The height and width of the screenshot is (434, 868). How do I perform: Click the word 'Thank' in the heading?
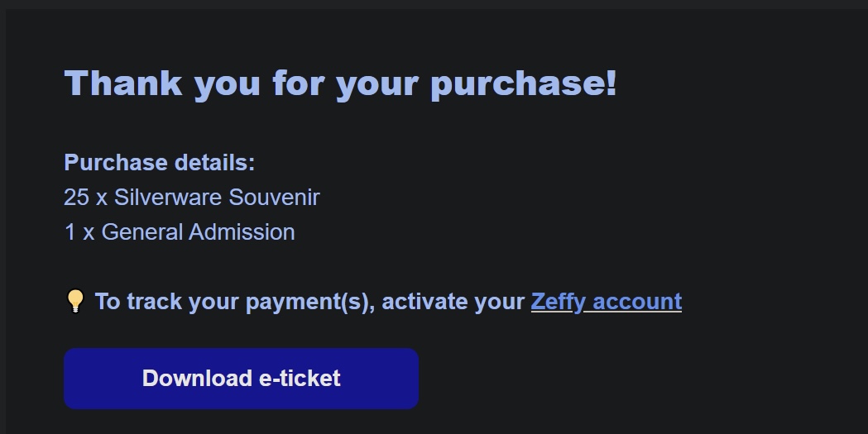123,83
